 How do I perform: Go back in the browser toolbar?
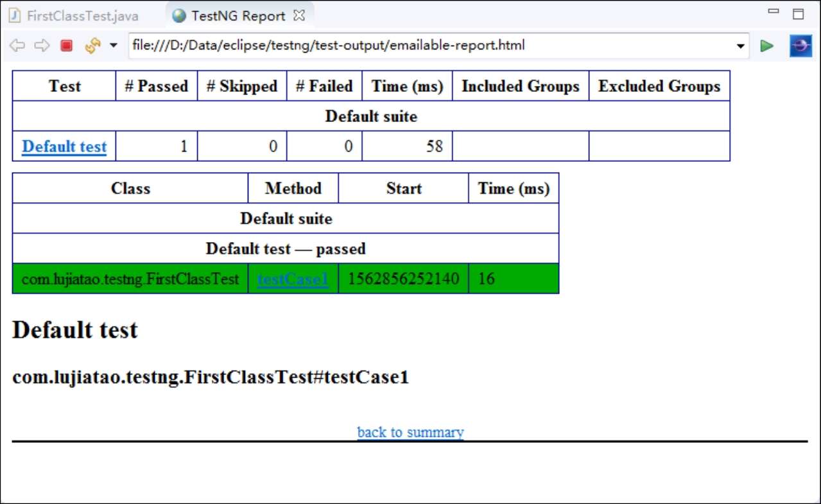click(x=17, y=46)
